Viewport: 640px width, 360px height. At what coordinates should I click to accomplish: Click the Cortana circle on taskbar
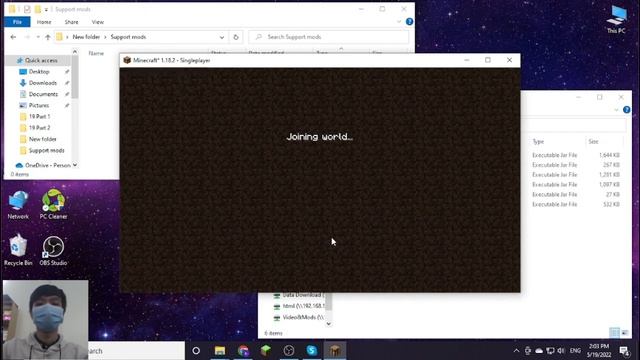click(x=196, y=351)
